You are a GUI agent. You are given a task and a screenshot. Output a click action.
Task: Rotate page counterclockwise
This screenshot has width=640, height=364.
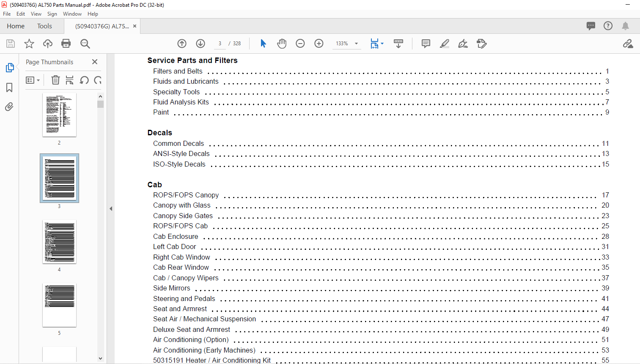[84, 80]
